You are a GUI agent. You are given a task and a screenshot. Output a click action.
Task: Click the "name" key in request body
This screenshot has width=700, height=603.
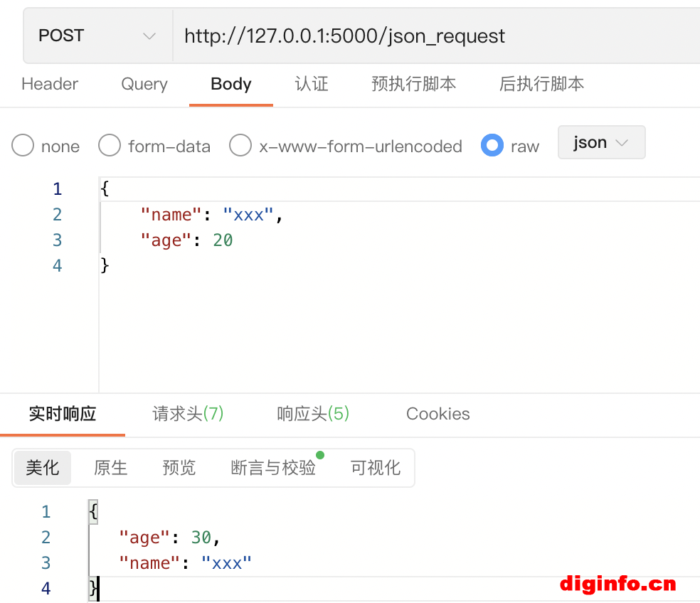(171, 215)
